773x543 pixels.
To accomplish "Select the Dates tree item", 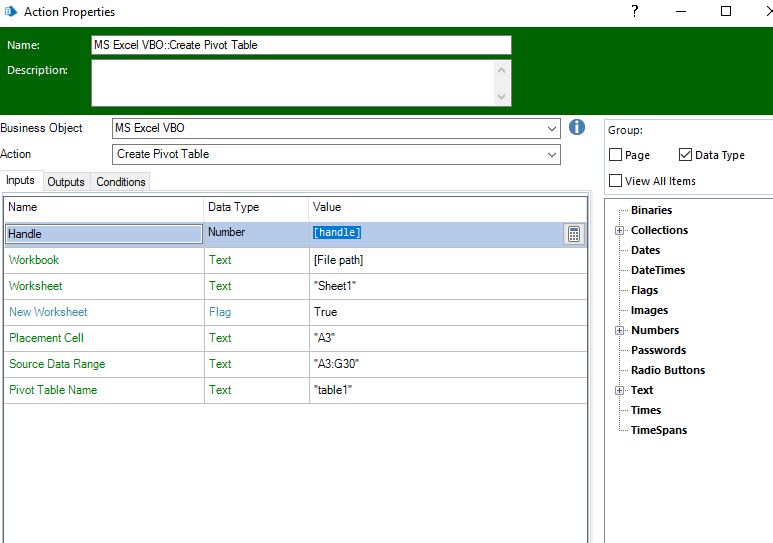I will click(x=645, y=250).
